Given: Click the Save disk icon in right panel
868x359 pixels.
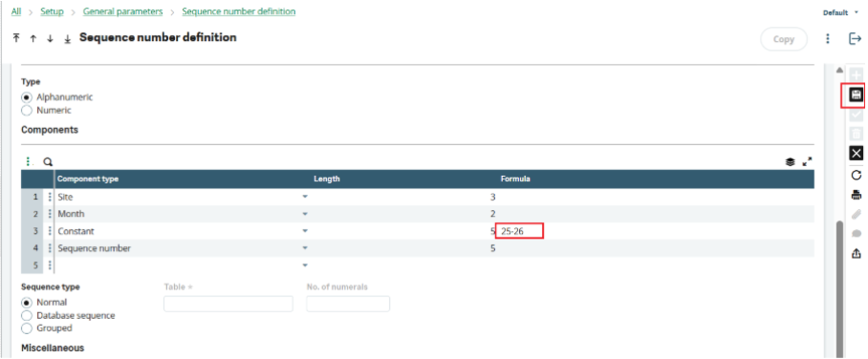Looking at the screenshot, I should tap(856, 95).
